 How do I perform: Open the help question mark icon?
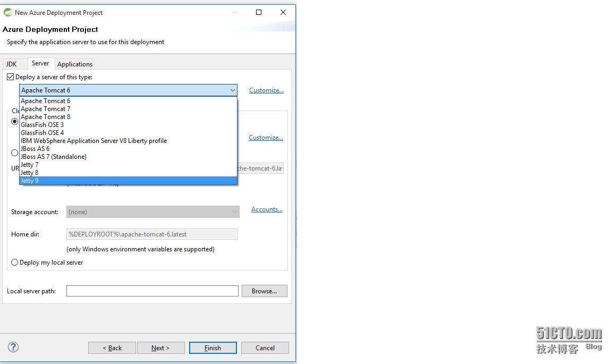coord(13,347)
